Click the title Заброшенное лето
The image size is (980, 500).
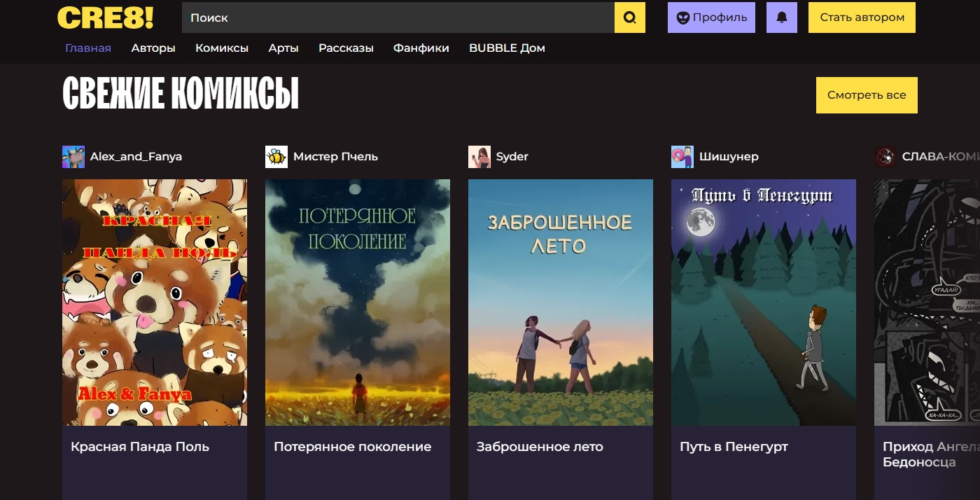click(540, 447)
